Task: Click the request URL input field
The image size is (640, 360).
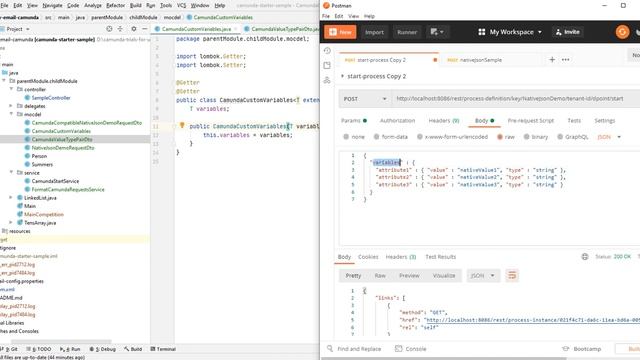Action: pos(516,99)
